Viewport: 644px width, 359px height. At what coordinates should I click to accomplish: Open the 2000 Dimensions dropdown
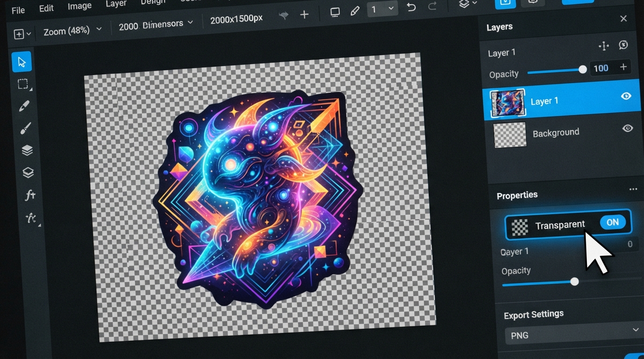click(x=155, y=24)
